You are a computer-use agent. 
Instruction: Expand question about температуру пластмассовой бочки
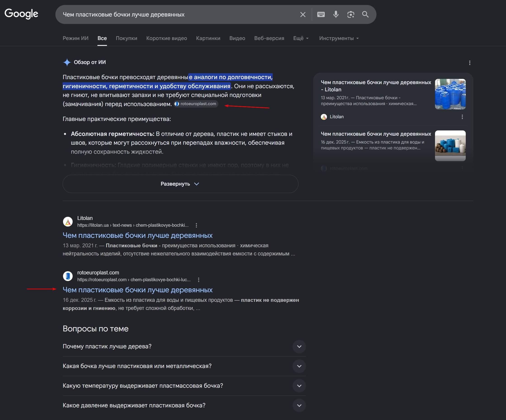coord(184,386)
